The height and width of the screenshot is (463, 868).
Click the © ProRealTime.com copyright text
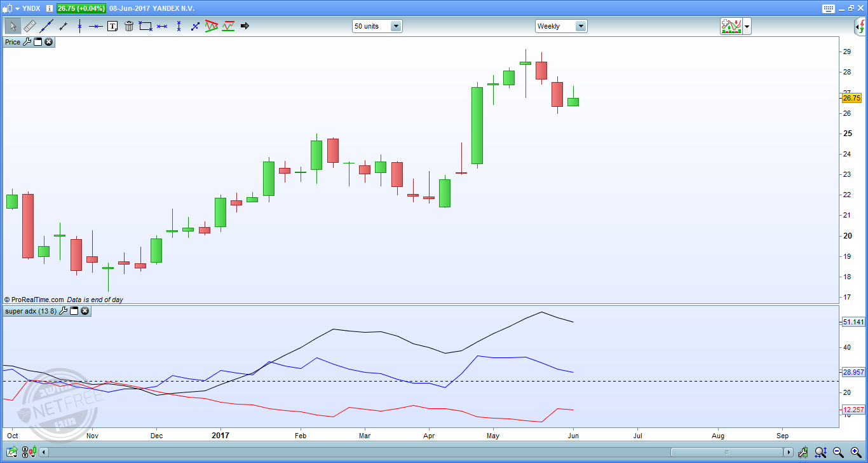pyautogui.click(x=34, y=300)
